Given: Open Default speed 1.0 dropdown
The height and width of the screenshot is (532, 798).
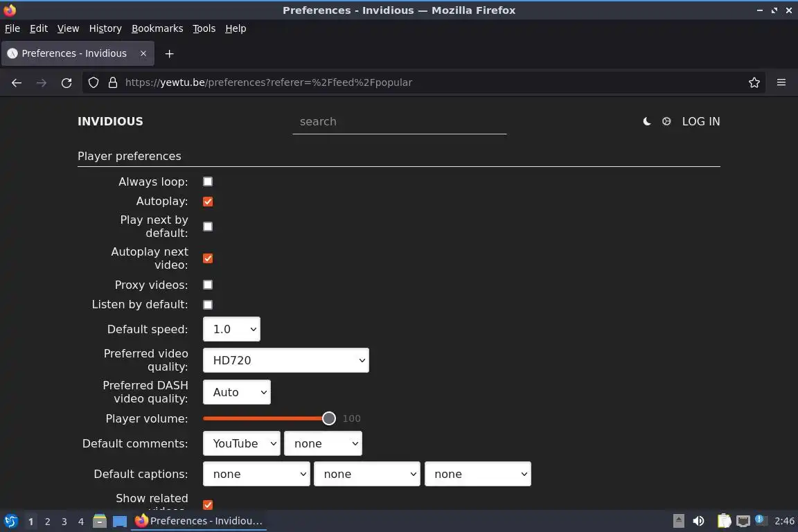Looking at the screenshot, I should point(231,329).
